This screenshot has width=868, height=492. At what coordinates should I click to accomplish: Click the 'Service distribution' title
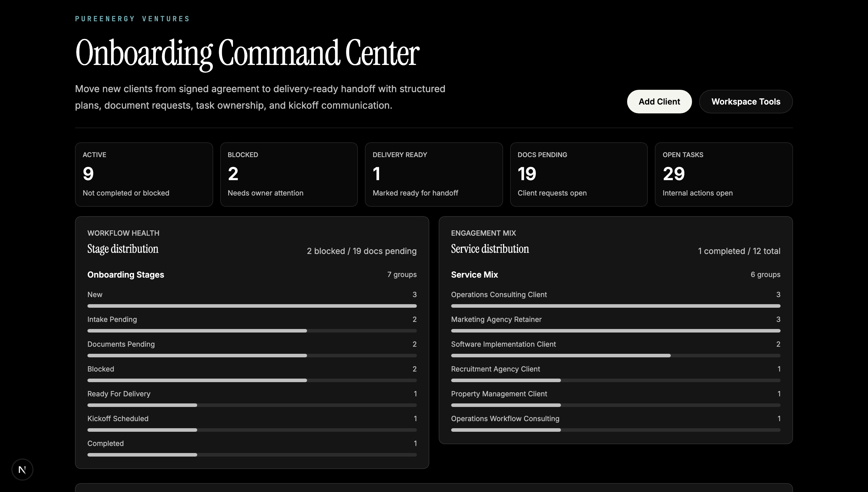490,249
